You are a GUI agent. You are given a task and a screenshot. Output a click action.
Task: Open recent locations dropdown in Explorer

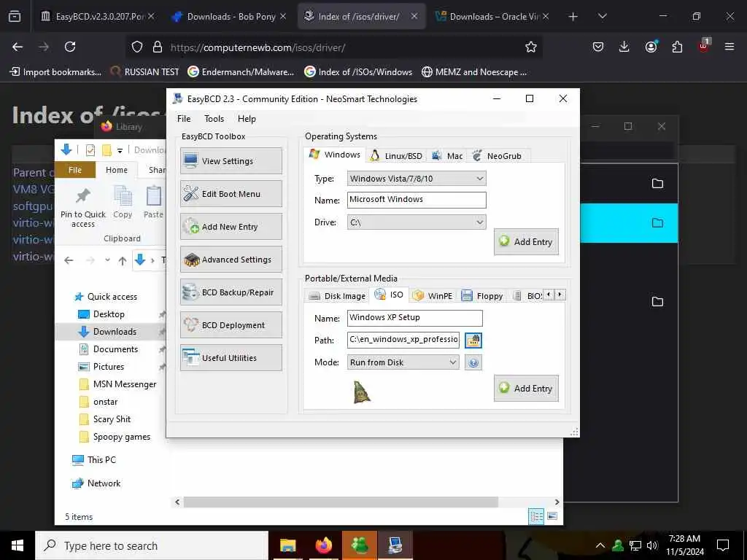(x=107, y=260)
